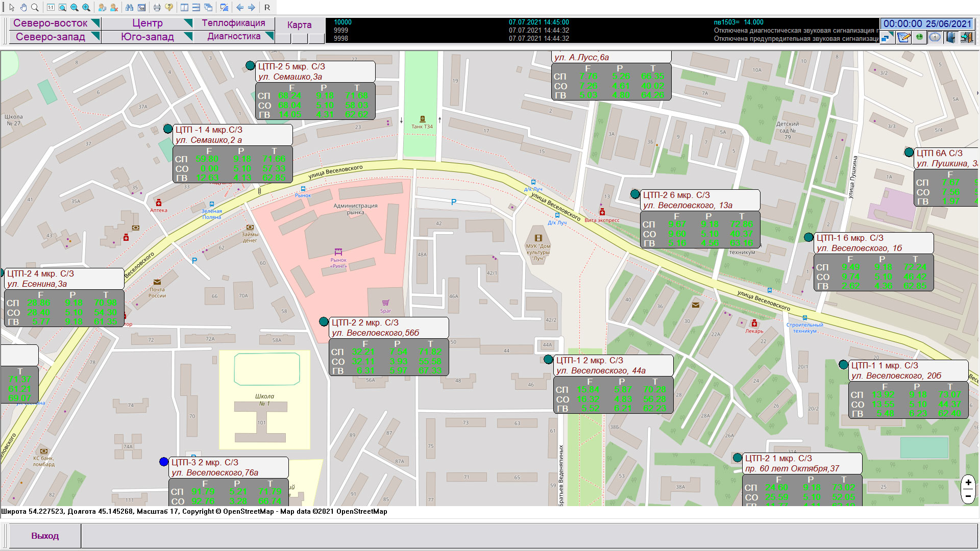Select event row 10000 in the log

[x=602, y=22]
